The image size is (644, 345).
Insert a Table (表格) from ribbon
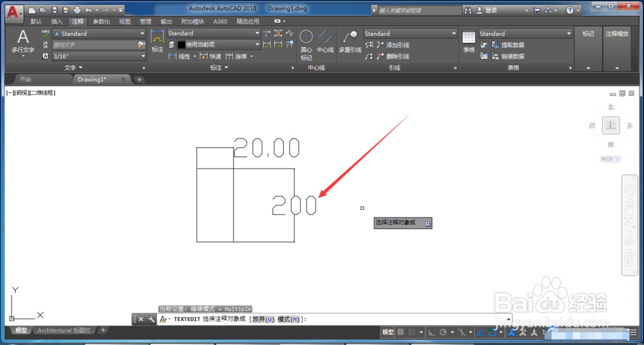pyautogui.click(x=469, y=42)
